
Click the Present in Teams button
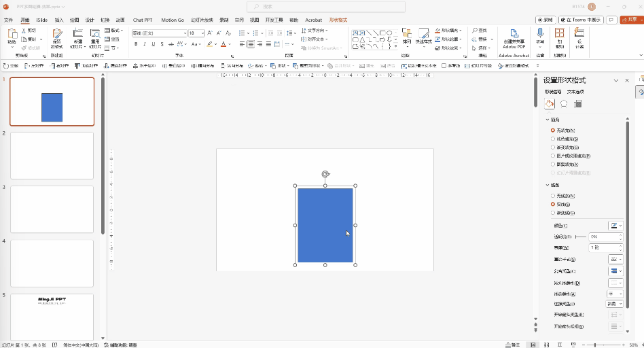coord(582,20)
